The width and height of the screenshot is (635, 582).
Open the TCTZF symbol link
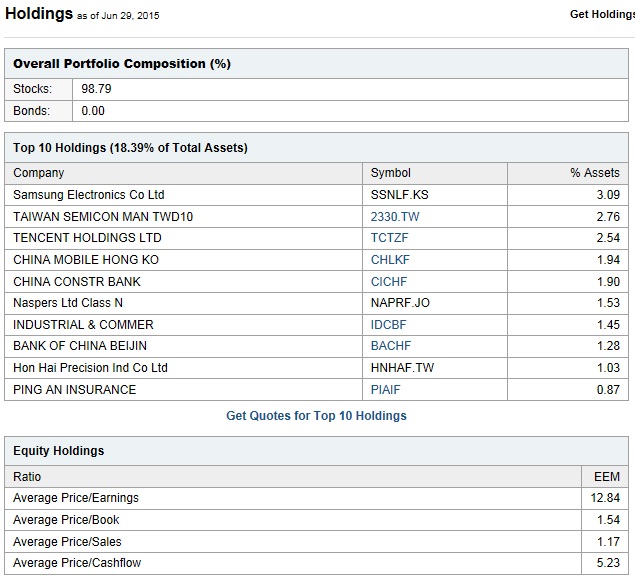pyautogui.click(x=390, y=238)
